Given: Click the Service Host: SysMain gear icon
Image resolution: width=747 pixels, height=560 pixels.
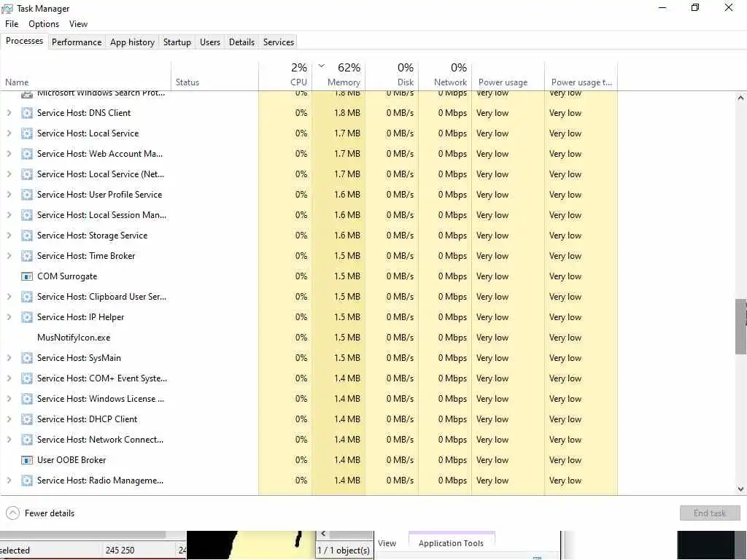Looking at the screenshot, I should click(x=27, y=357).
